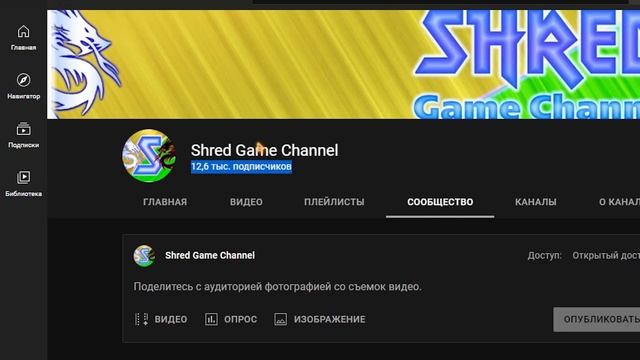Open the Открытый доступ visibility dropdown

(x=606, y=256)
